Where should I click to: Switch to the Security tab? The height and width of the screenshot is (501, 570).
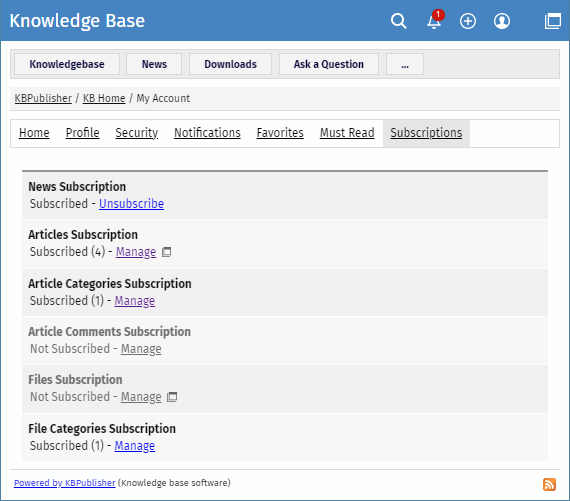[137, 133]
